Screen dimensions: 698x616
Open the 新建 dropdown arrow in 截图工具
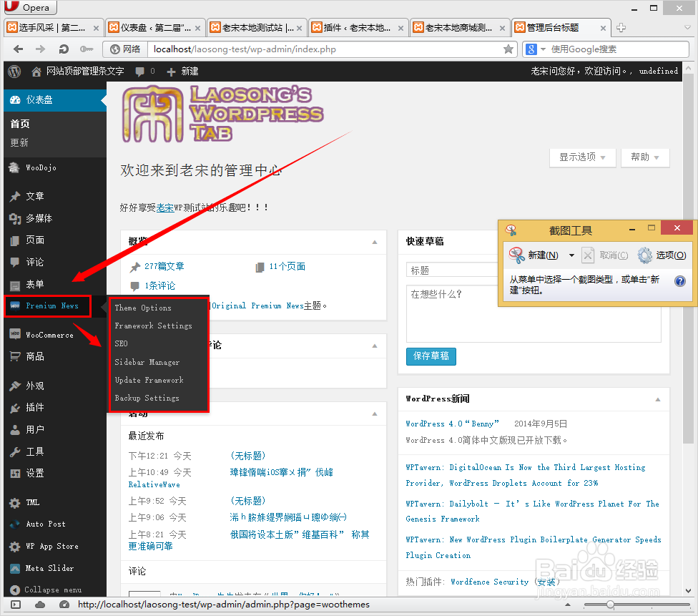click(571, 255)
